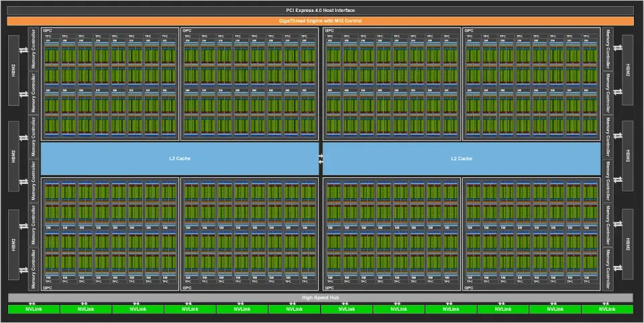Click the bidirectional arrows between the L2 Caches

[321, 159]
